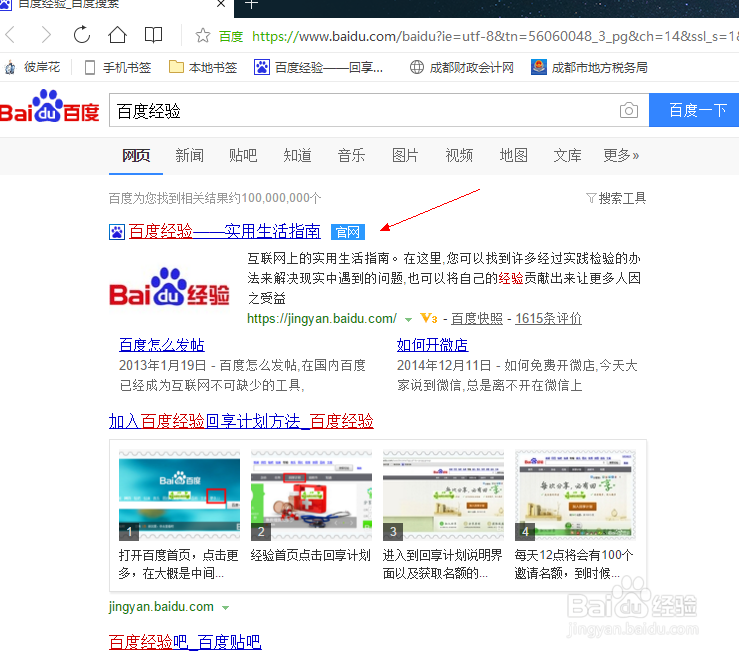
Task: Switch to the 音乐 tab
Action: click(x=352, y=155)
